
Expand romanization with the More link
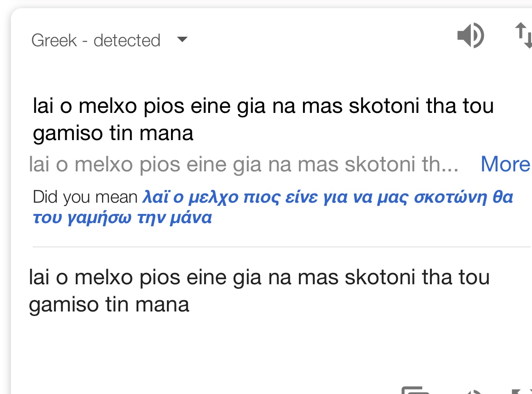coord(505,164)
